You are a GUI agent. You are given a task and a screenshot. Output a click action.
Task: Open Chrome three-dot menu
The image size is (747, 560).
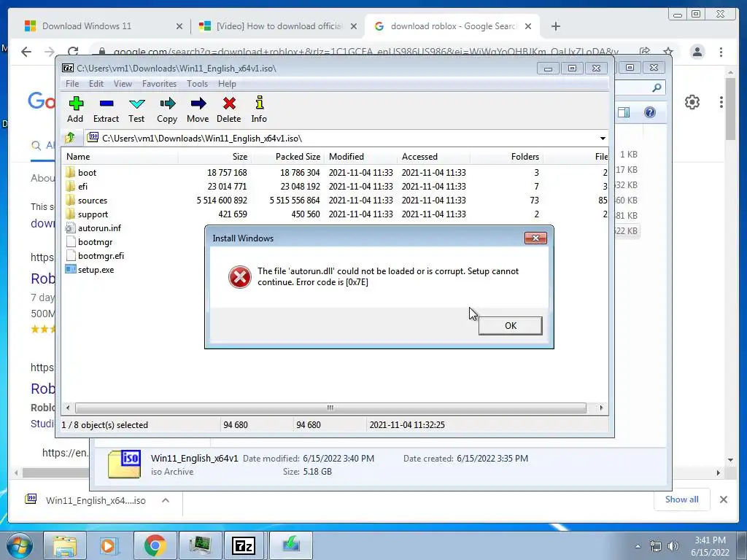pyautogui.click(x=721, y=52)
